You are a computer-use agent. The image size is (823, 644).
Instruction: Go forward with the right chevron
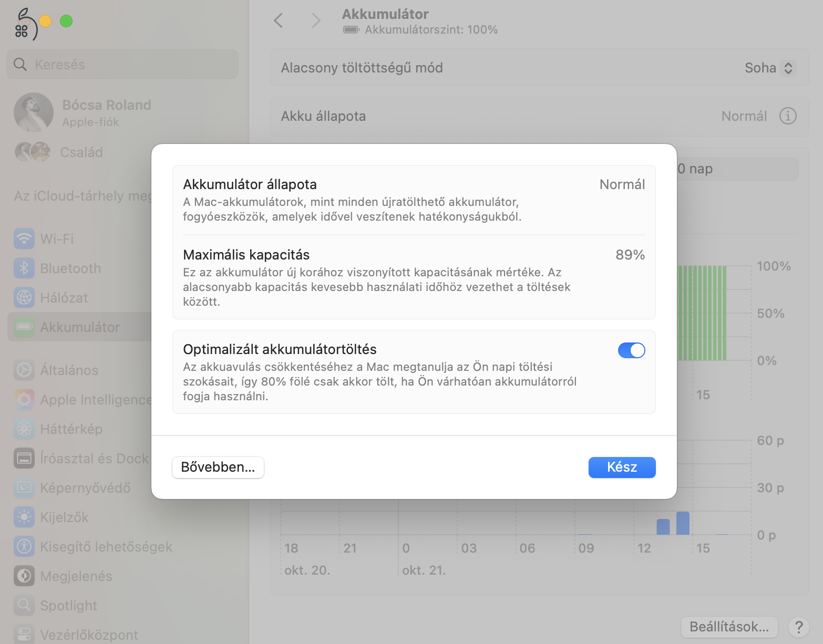[315, 20]
